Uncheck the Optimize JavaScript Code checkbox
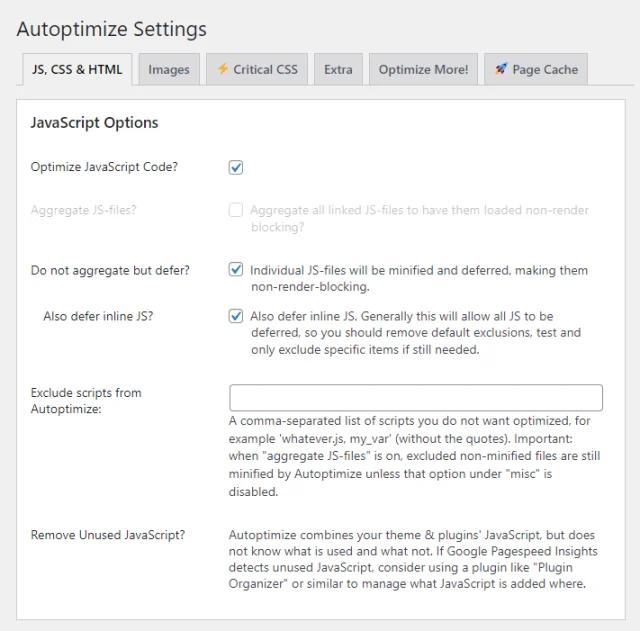This screenshot has width=640, height=631. tap(236, 167)
